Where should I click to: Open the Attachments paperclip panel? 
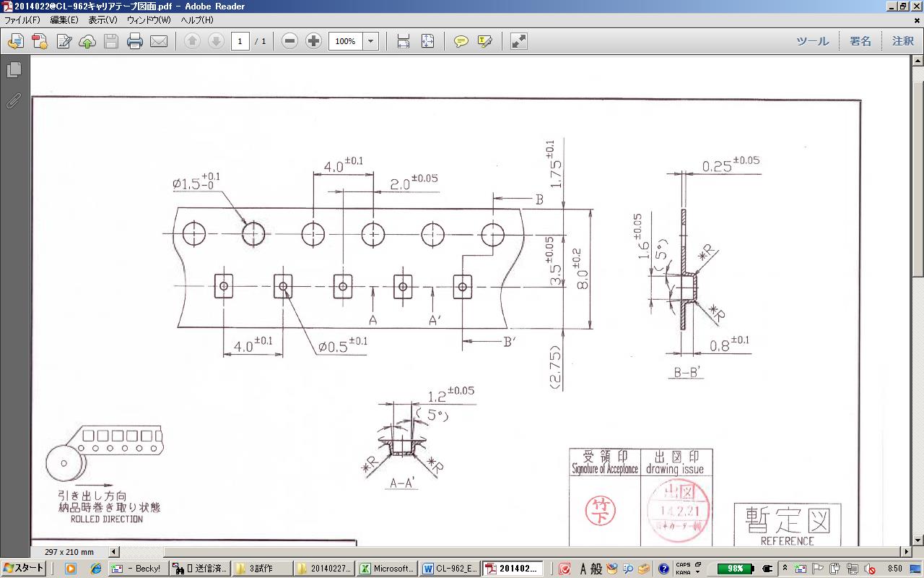[14, 101]
